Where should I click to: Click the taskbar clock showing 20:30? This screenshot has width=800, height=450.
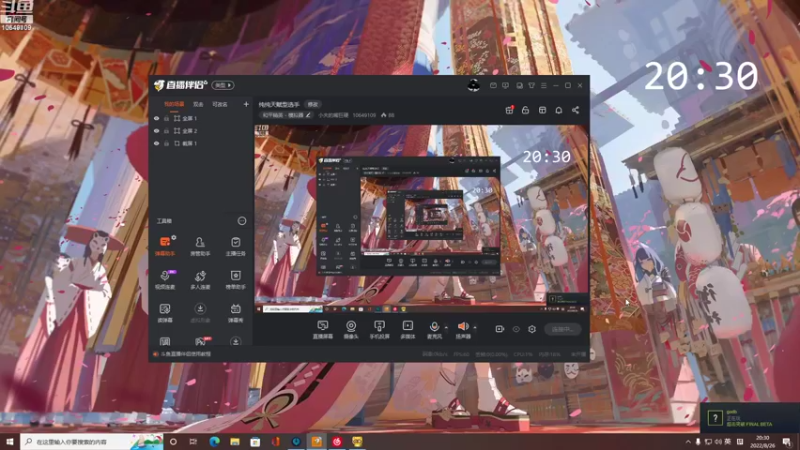[763, 441]
